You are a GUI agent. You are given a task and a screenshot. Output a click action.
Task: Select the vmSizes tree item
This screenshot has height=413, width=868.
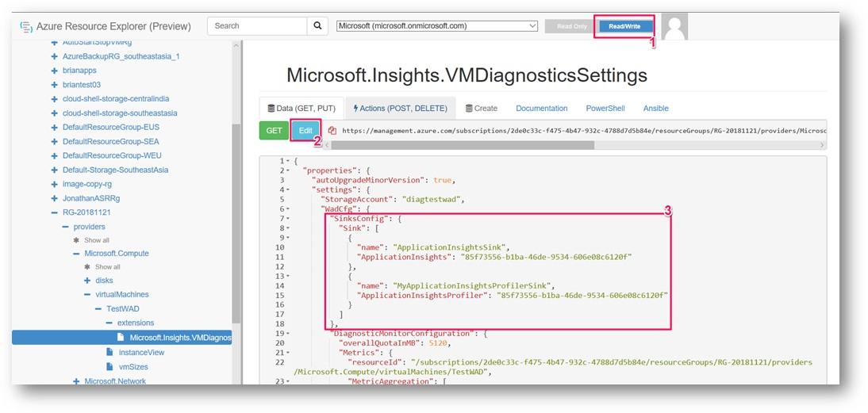coord(133,366)
